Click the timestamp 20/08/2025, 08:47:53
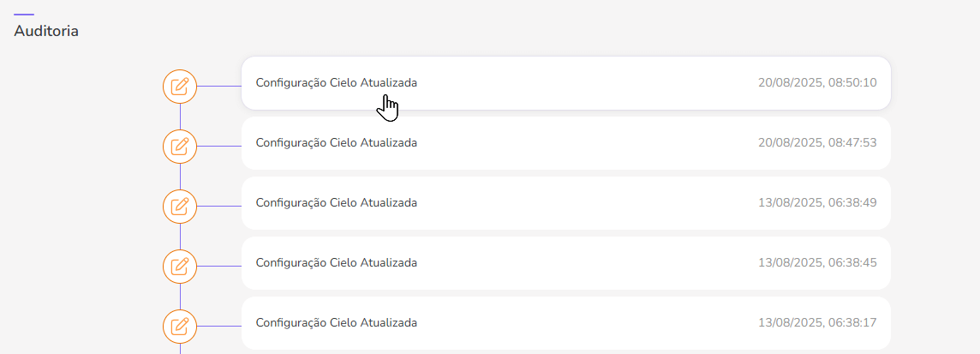This screenshot has width=980, height=354. coord(817,143)
